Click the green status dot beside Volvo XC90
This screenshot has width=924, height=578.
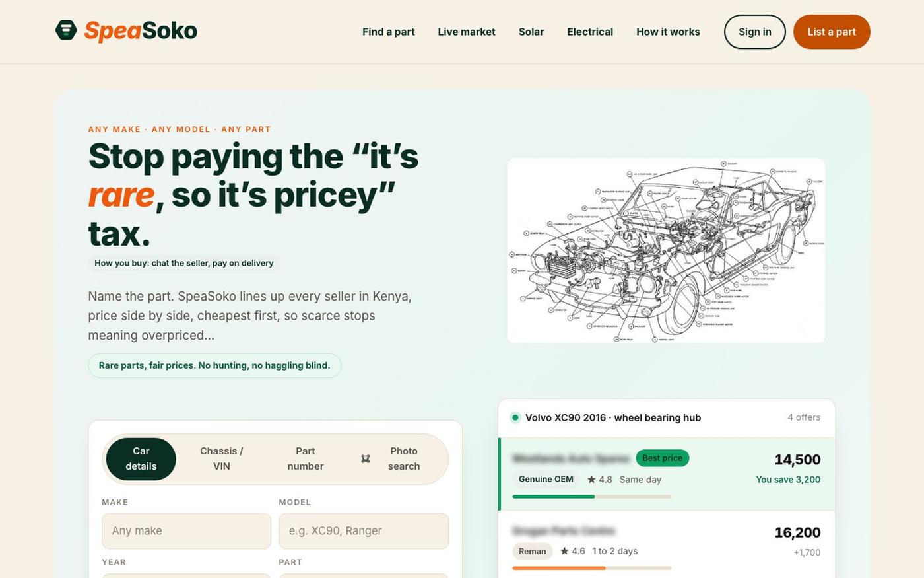[515, 417]
